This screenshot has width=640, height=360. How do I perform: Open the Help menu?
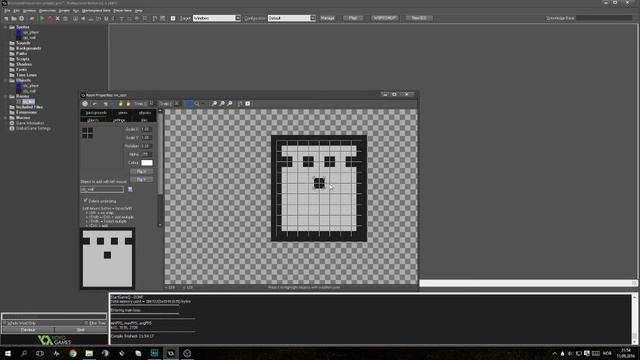click(x=139, y=11)
